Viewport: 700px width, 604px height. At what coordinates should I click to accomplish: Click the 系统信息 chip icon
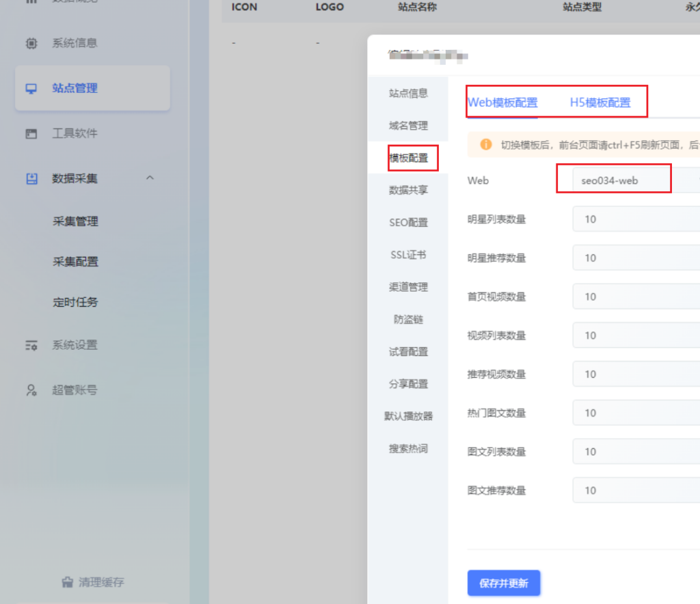tap(31, 43)
